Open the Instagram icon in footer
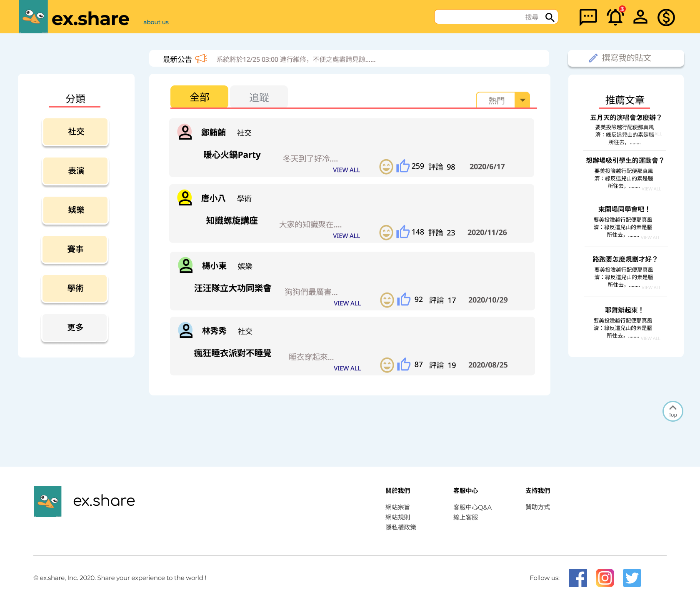 tap(605, 578)
